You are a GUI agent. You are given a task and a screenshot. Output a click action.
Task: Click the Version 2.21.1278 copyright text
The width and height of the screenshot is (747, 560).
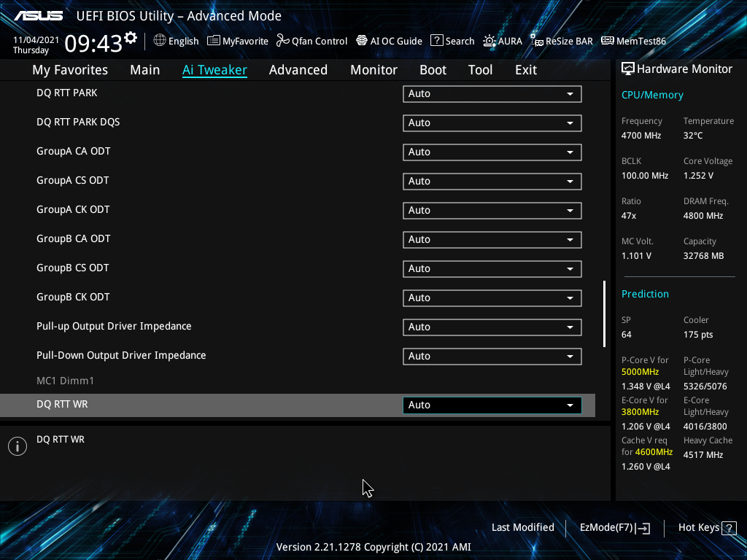pos(373,547)
